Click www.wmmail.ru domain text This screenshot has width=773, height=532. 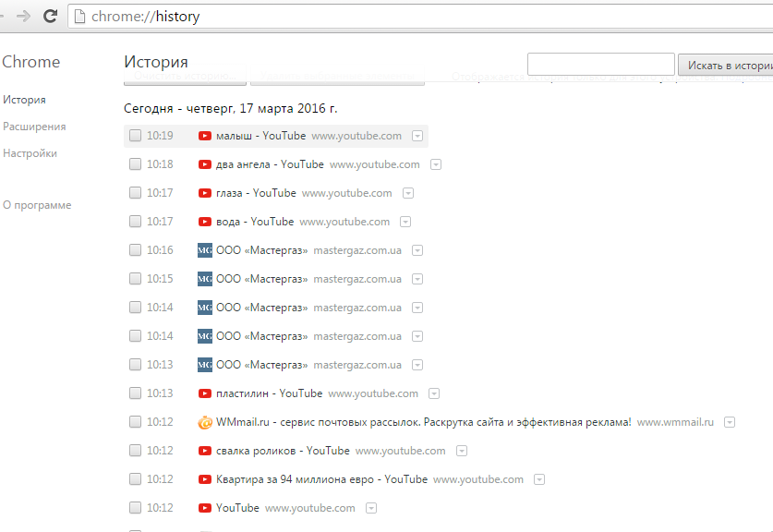pos(675,422)
